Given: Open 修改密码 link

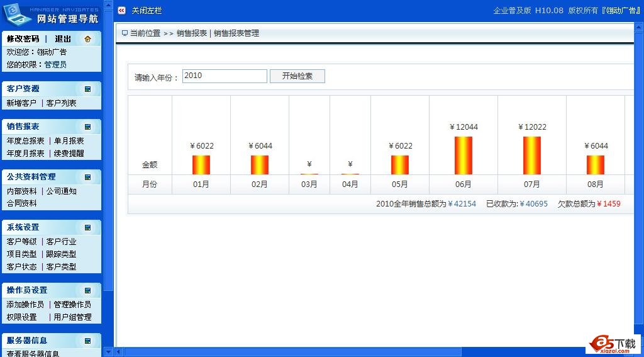Looking at the screenshot, I should click(23, 39).
